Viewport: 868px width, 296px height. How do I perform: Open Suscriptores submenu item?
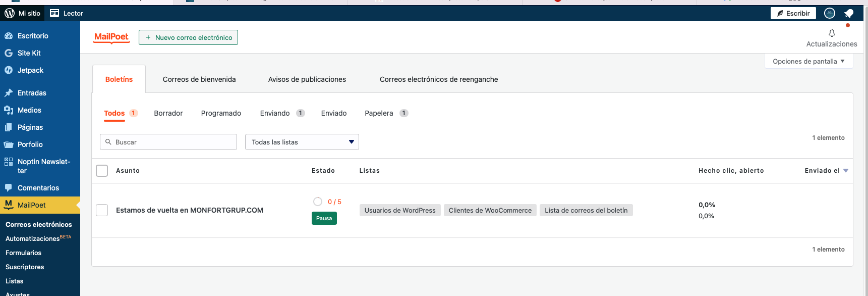click(25, 267)
